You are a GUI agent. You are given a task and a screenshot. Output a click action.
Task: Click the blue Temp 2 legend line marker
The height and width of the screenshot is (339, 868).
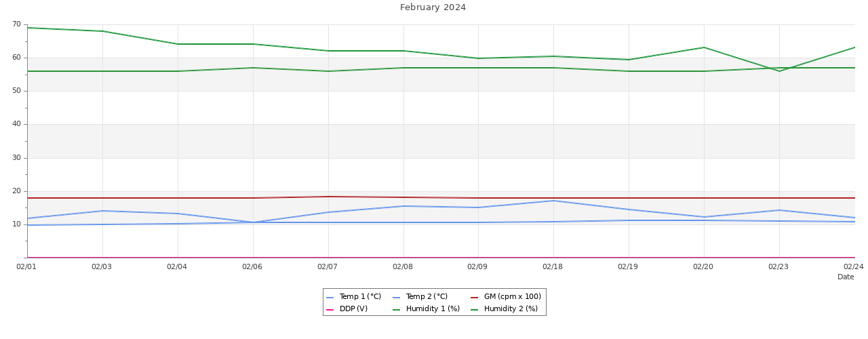(x=397, y=298)
